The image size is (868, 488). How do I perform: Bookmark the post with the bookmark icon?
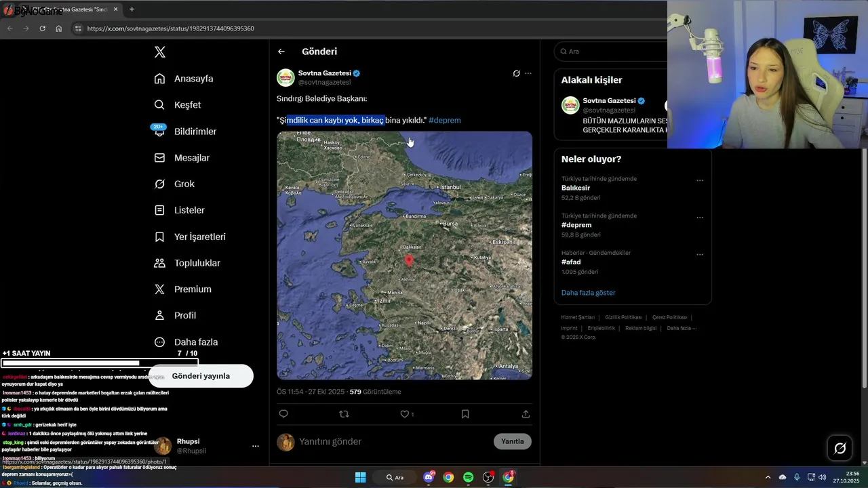point(465,414)
